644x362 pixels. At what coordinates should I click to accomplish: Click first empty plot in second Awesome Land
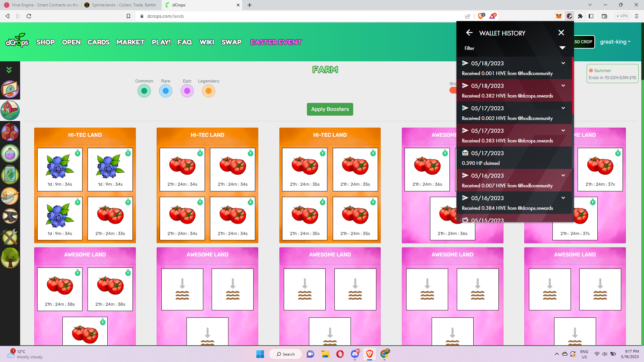(x=182, y=289)
